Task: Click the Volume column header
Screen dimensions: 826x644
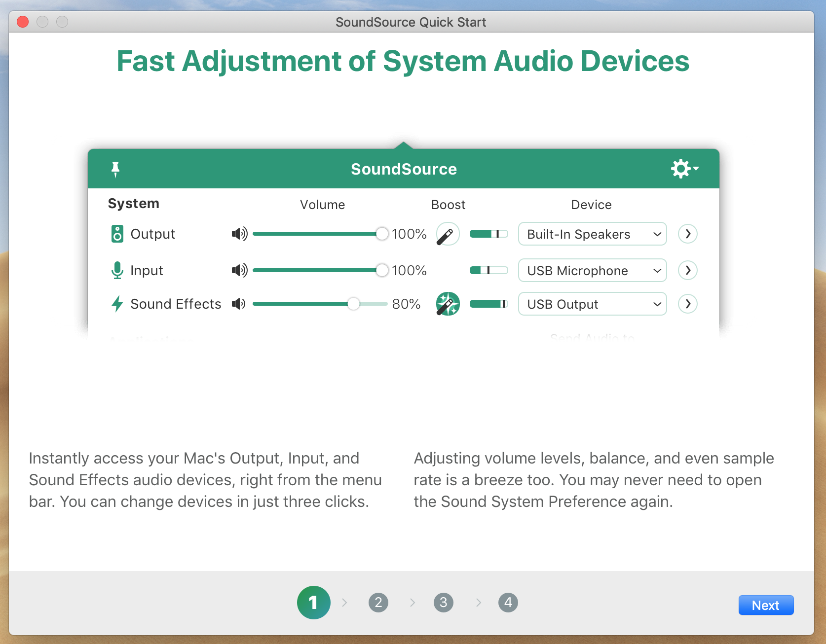Action: coord(323,205)
